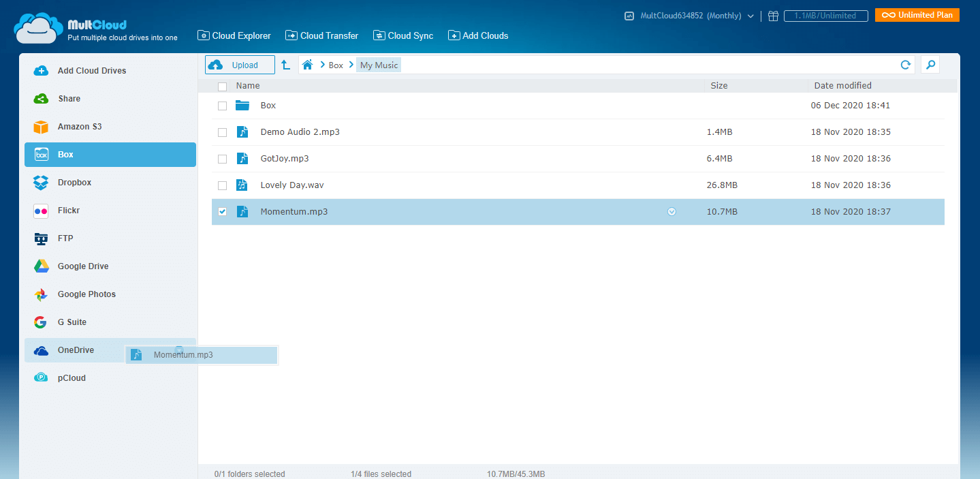Toggle the select-all checkbox in header
This screenshot has width=980, height=479.
222,87
